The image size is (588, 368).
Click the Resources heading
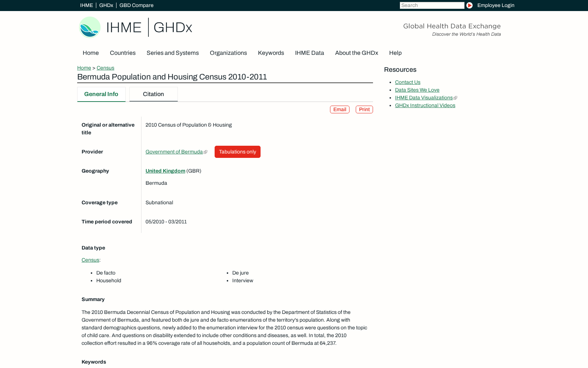pos(400,70)
